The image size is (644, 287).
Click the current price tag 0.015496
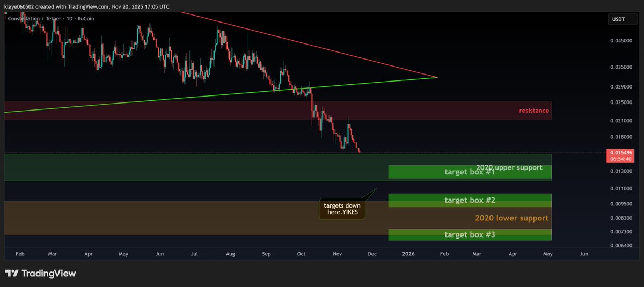point(621,156)
